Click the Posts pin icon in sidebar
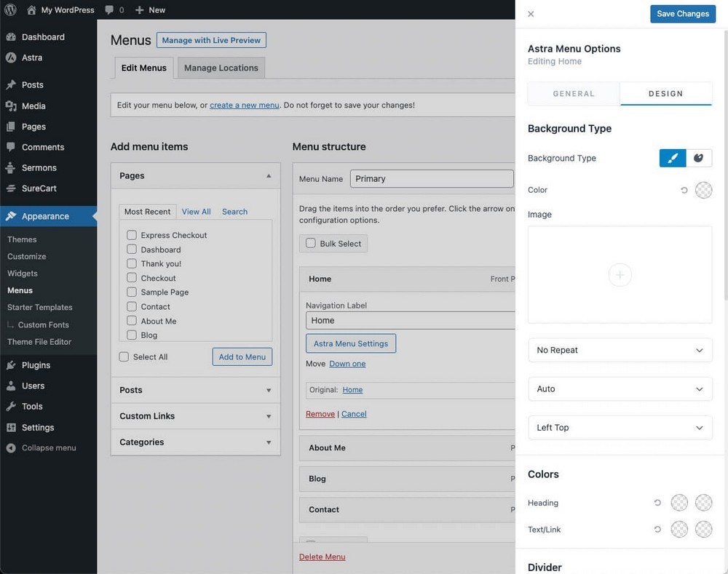The height and width of the screenshot is (574, 728). tap(11, 85)
